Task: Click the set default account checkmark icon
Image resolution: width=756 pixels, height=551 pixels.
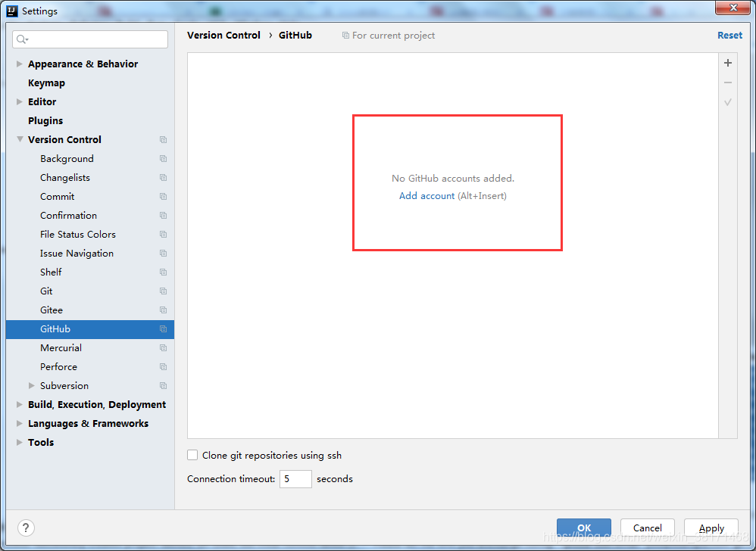Action: pos(728,102)
